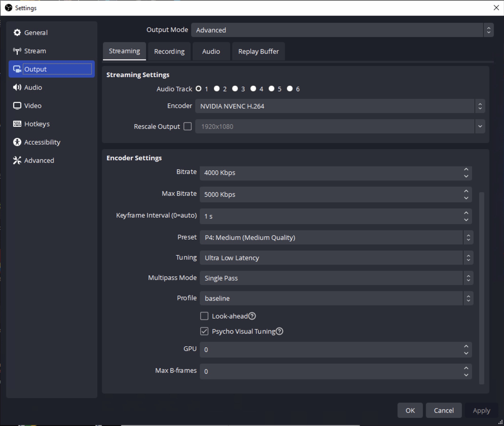Open the Replay Buffer tab
Screen dimensions: 504x426
point(258,51)
